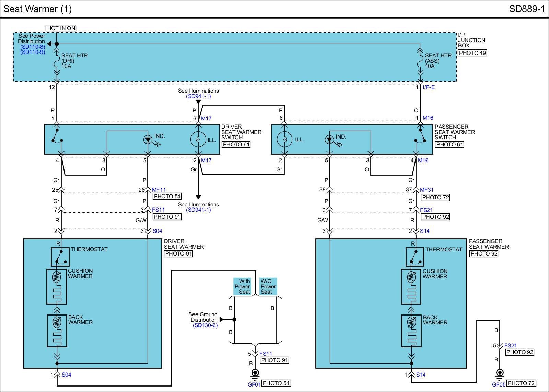The width and height of the screenshot is (549, 392).
Task: Follow the SD130-6 ground distribution link
Action: click(x=205, y=325)
